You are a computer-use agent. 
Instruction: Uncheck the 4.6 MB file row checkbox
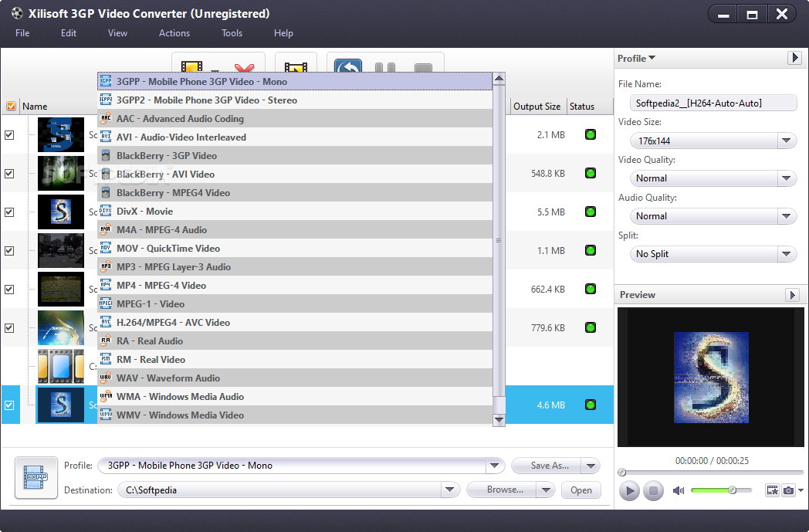coord(9,405)
